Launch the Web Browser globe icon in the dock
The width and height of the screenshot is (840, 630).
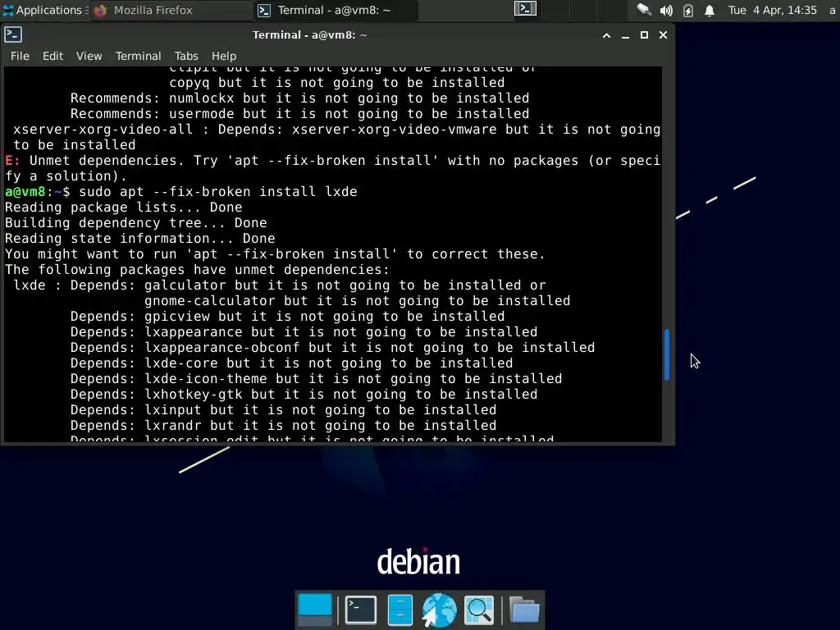click(440, 609)
